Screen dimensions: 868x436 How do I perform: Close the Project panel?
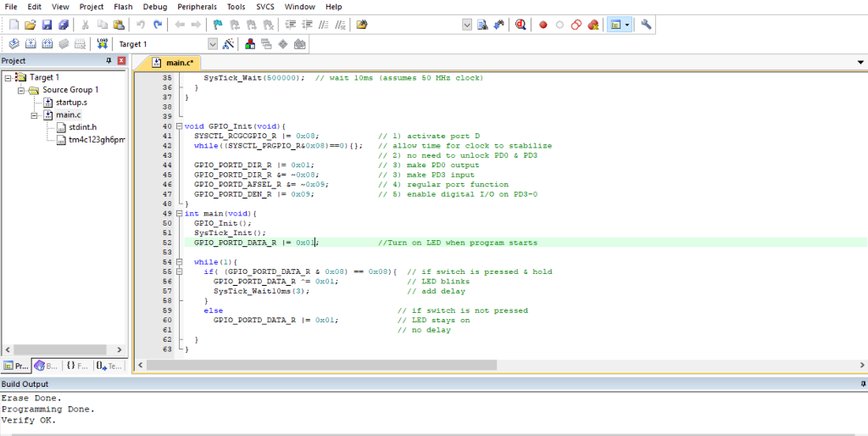(121, 61)
